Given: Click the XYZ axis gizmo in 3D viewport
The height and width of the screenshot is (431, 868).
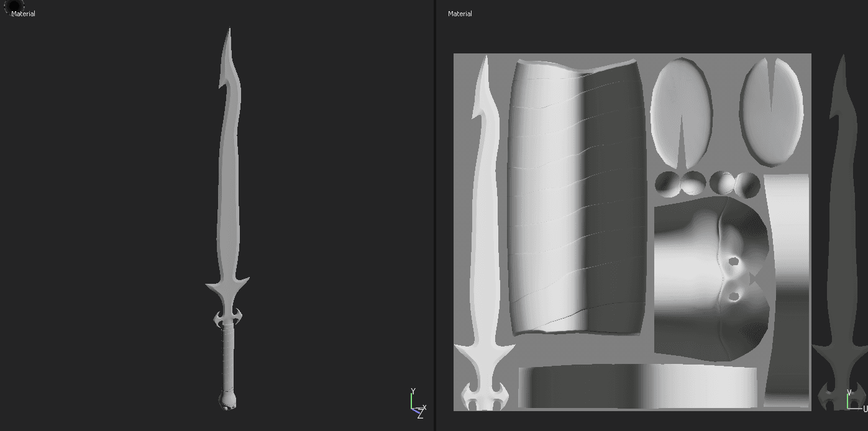Looking at the screenshot, I should point(418,404).
